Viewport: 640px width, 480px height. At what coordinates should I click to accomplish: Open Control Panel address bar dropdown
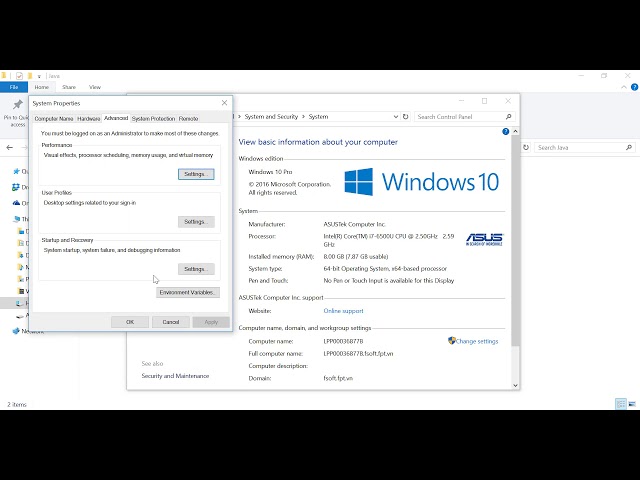click(396, 117)
